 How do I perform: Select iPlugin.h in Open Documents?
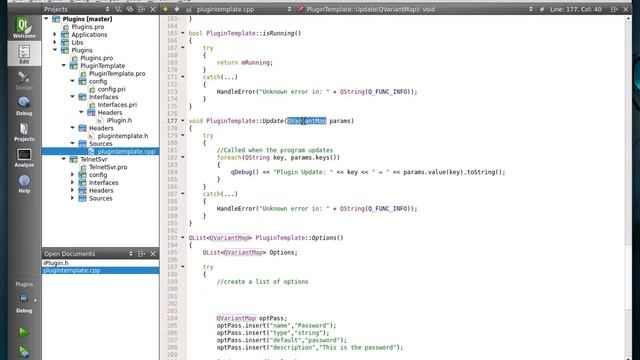[x=100, y=263]
